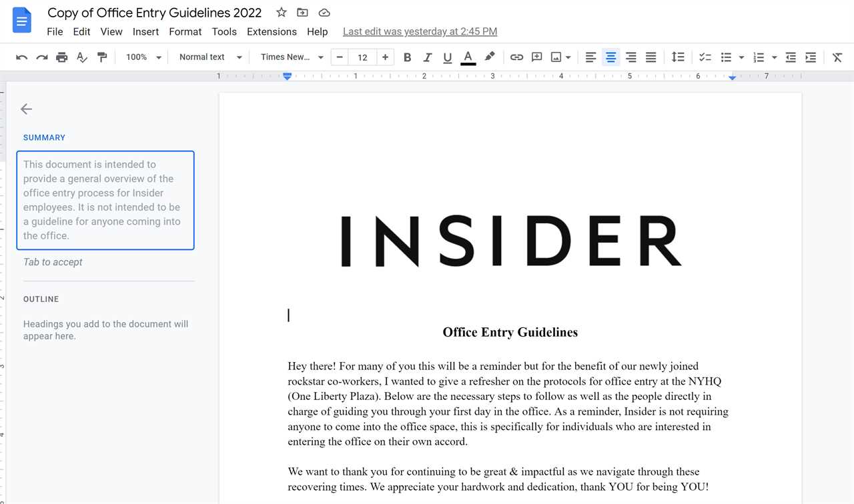The image size is (854, 504).
Task: Toggle bold formatting
Action: [407, 57]
